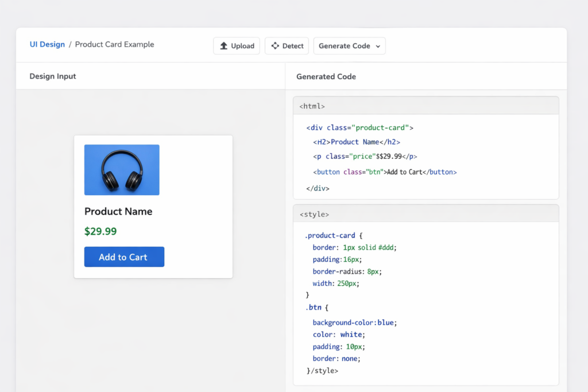Click the Upload arrow icon

[224, 46]
